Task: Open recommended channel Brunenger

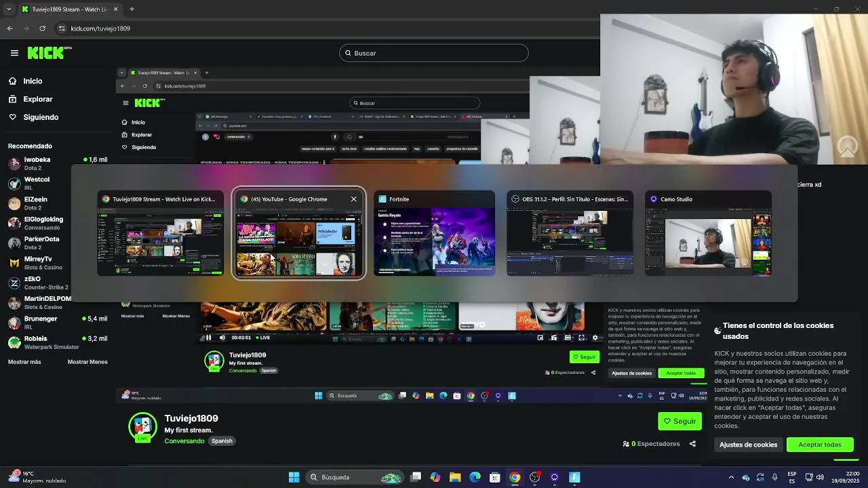Action: (x=58, y=322)
